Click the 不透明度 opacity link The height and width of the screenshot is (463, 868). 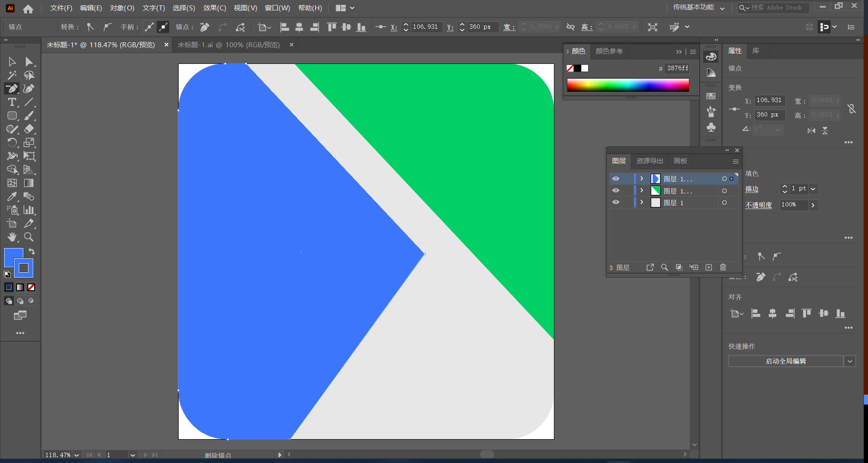coord(758,205)
